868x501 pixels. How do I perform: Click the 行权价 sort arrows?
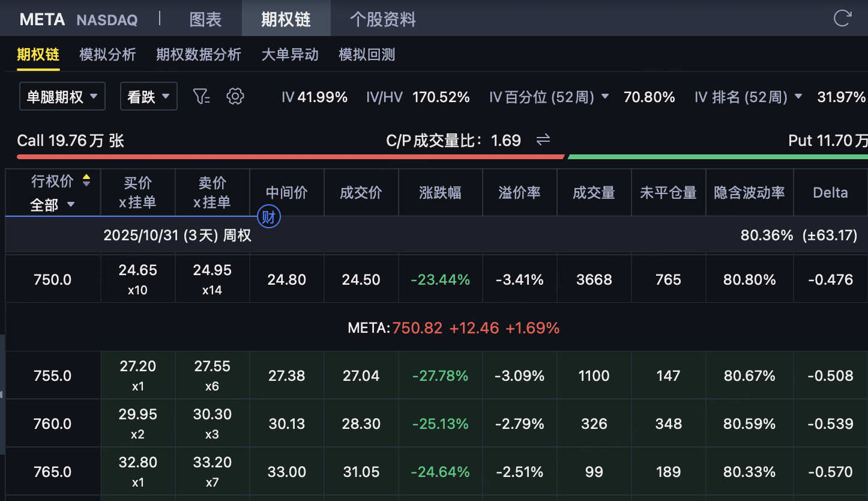(x=86, y=181)
